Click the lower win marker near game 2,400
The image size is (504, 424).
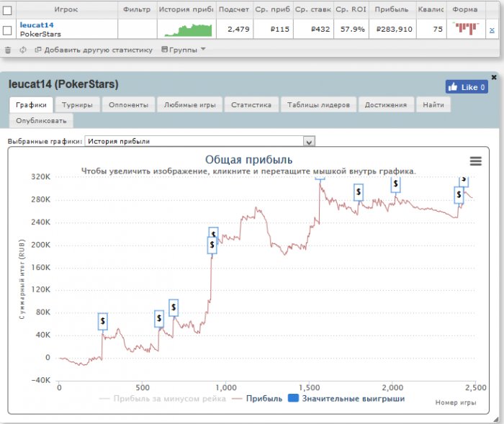tap(459, 195)
